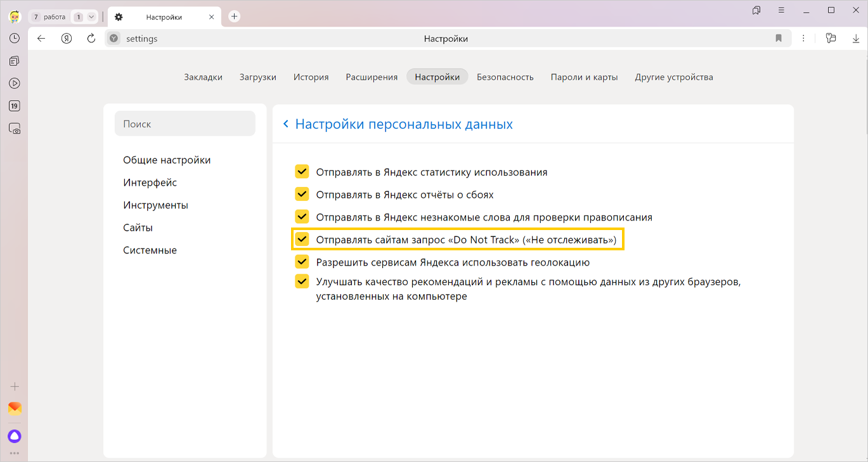Screen dimensions: 868x462
Task: Add a sidebar app with plus icon
Action: pos(15,387)
